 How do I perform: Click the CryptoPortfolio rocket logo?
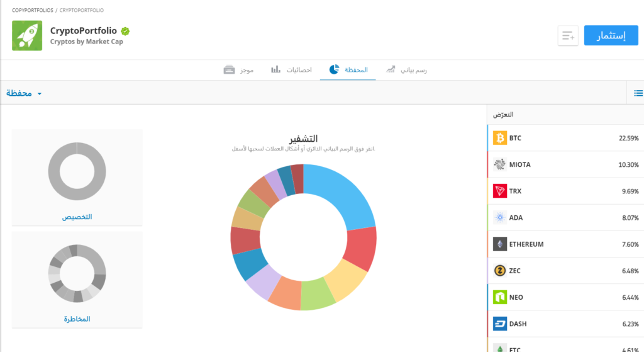click(27, 36)
